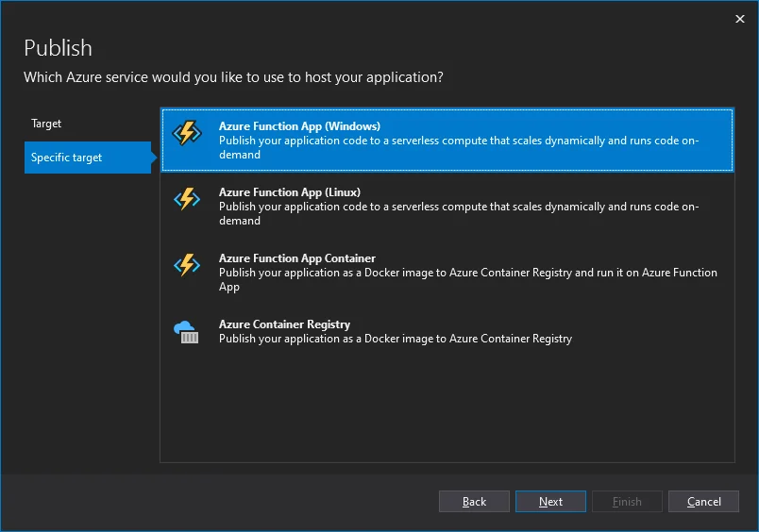This screenshot has width=759, height=532.
Task: Click the Azure Function App (Linux) lightning icon
Action: pos(187,199)
